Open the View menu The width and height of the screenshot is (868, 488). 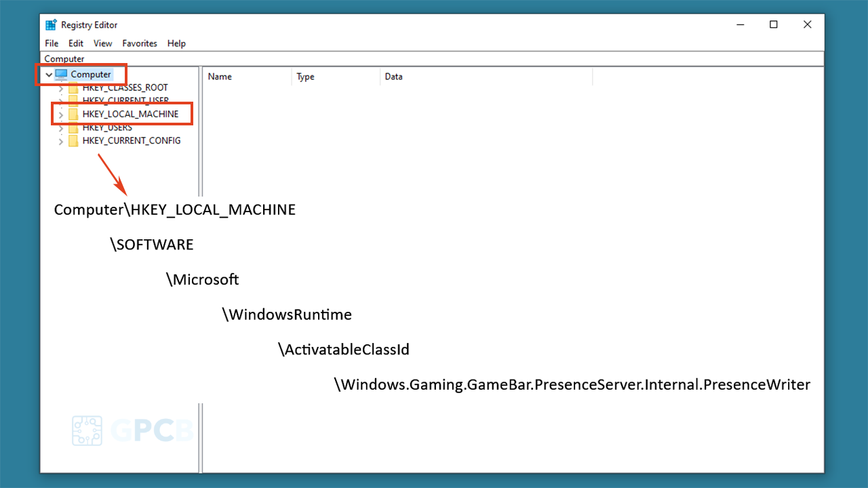click(x=103, y=43)
